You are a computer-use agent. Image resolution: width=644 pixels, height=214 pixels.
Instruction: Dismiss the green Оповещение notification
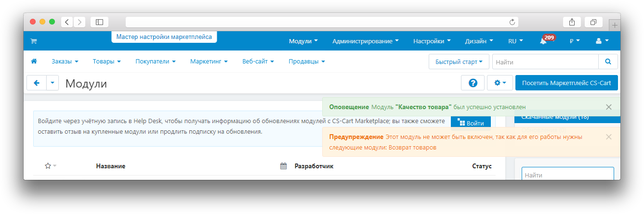609,107
